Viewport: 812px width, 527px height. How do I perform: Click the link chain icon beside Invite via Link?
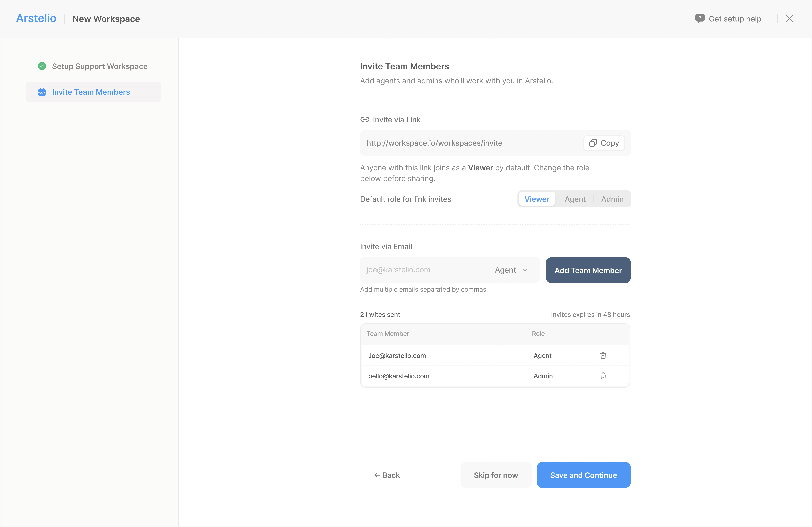tap(365, 120)
